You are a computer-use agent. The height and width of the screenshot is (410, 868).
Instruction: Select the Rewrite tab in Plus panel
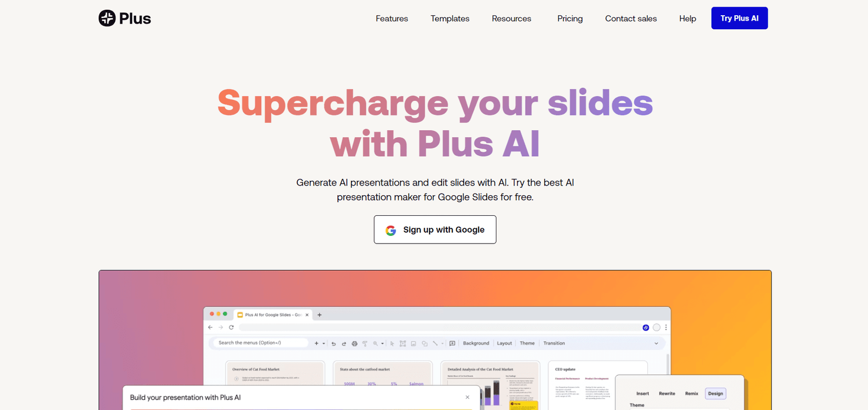[x=667, y=394]
